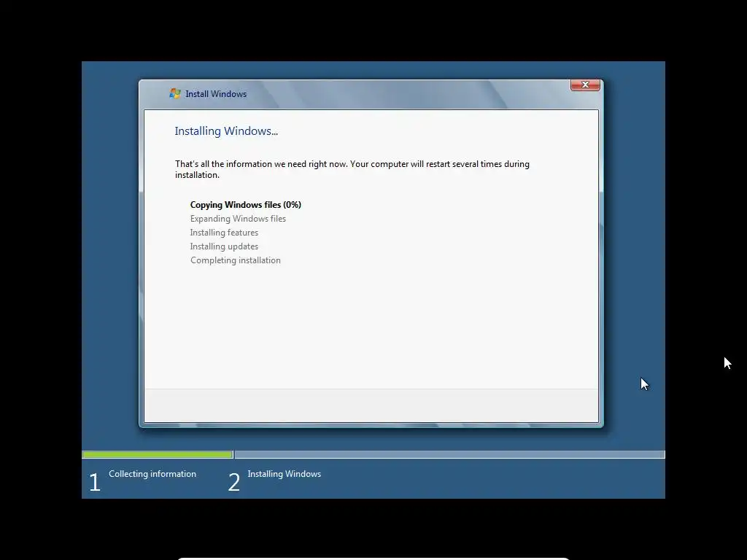
Task: Click the Windows flag icon in title bar
Action: (175, 93)
